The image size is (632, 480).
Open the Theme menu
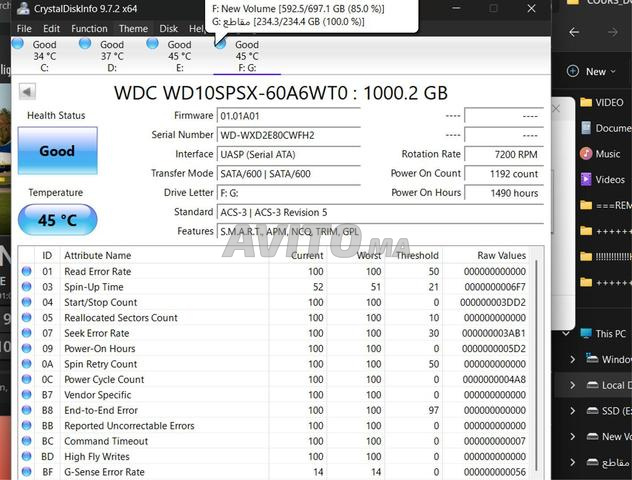tap(133, 29)
